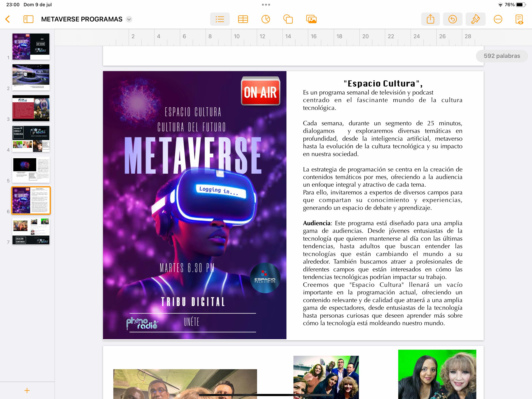Open the media image insert menu
Image resolution: width=532 pixels, height=399 pixels.
click(311, 19)
